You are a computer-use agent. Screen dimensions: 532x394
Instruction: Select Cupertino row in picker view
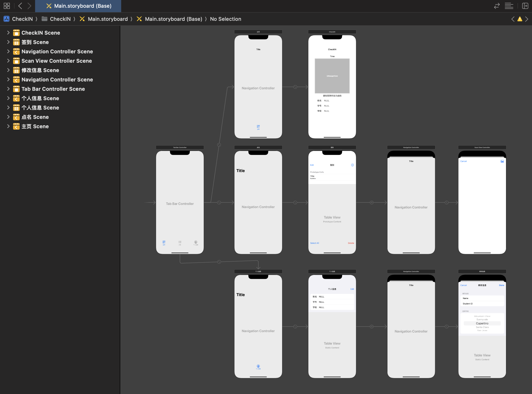[x=482, y=323]
